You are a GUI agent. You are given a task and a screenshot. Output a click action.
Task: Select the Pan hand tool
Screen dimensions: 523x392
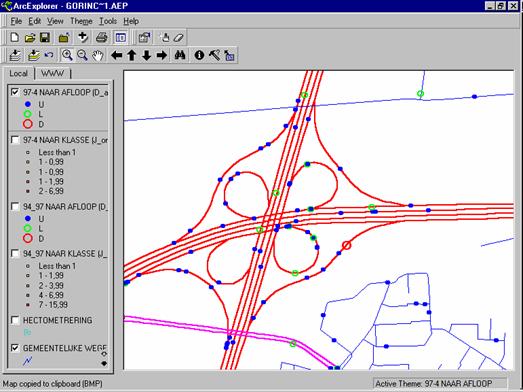pyautogui.click(x=97, y=55)
